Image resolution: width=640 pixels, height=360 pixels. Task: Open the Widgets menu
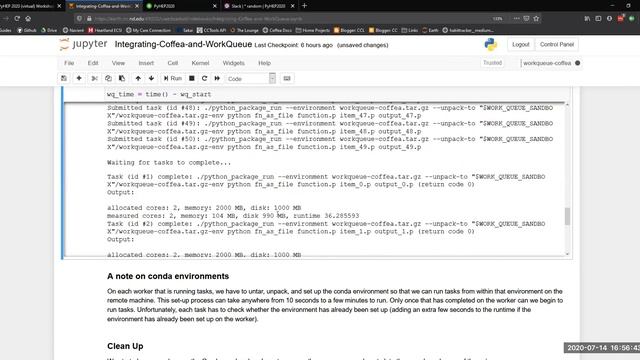tap(233, 63)
